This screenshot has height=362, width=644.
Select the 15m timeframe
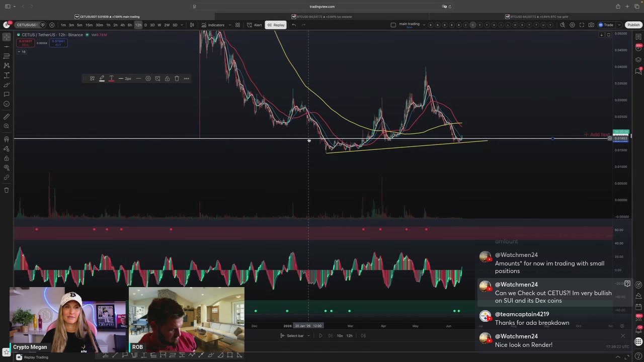[89, 25]
